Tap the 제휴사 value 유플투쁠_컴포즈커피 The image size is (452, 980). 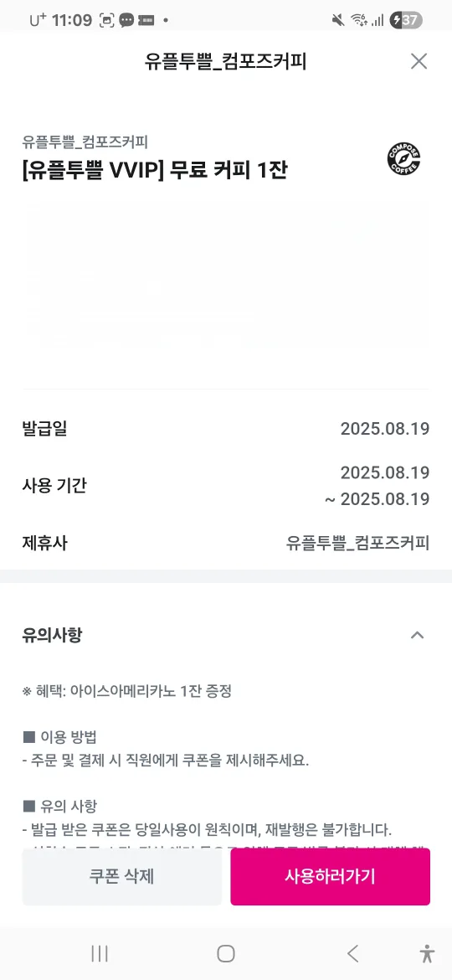(x=357, y=543)
